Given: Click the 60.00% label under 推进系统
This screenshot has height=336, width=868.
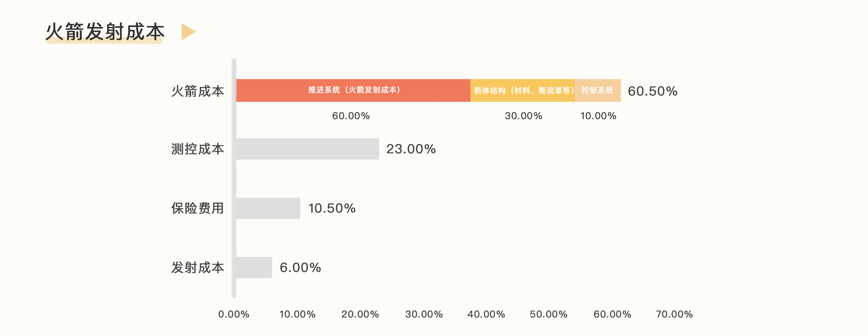Looking at the screenshot, I should click(351, 116).
